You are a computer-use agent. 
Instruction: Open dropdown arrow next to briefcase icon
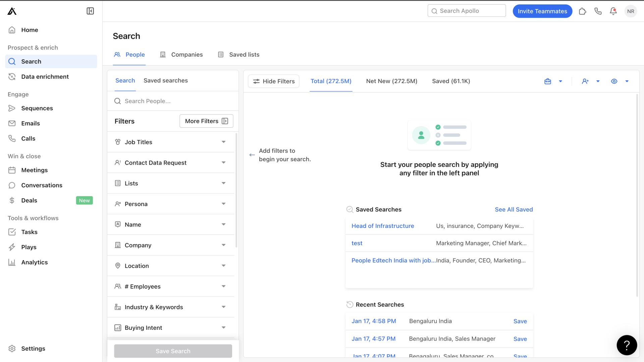click(x=560, y=81)
